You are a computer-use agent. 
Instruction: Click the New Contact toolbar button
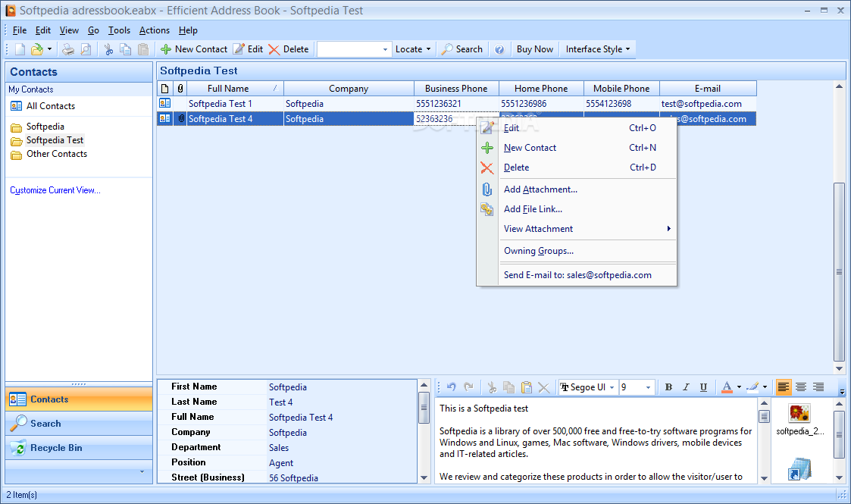pyautogui.click(x=194, y=49)
